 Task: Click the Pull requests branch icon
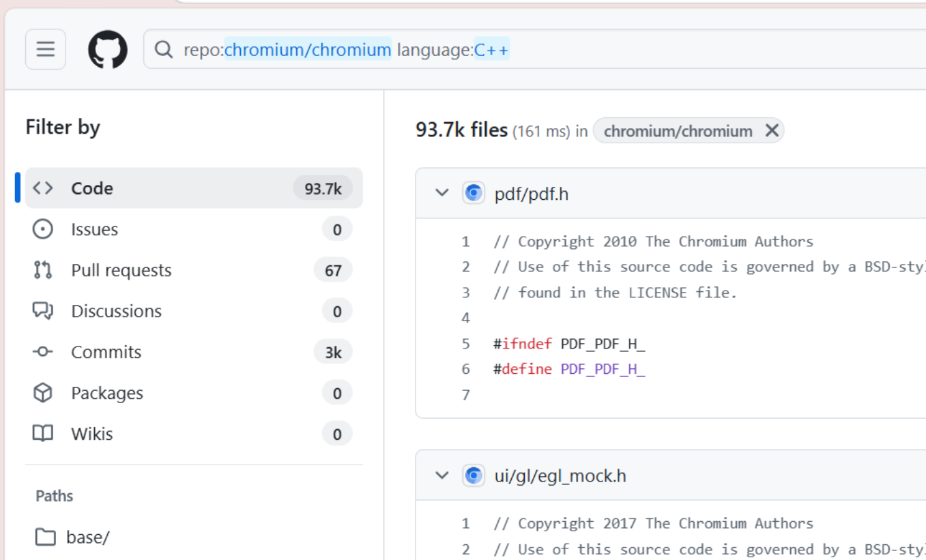(43, 270)
